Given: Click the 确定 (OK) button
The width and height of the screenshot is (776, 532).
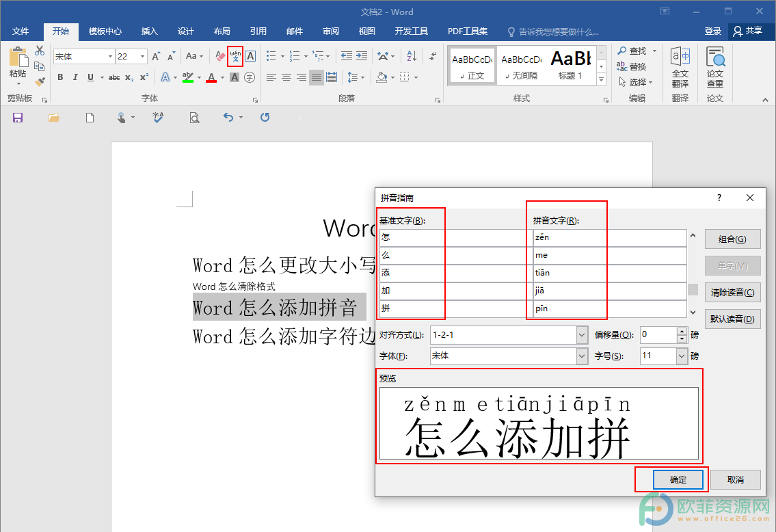Looking at the screenshot, I should tap(678, 479).
